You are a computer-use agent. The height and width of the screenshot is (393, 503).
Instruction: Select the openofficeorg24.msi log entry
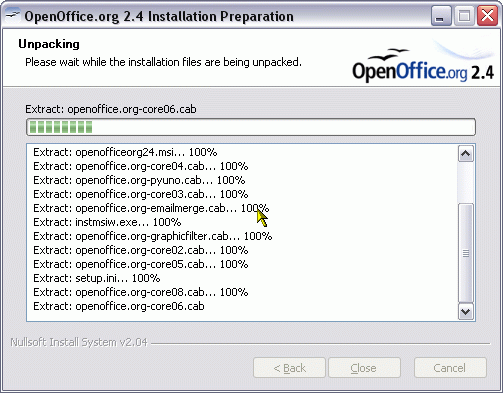pos(125,152)
